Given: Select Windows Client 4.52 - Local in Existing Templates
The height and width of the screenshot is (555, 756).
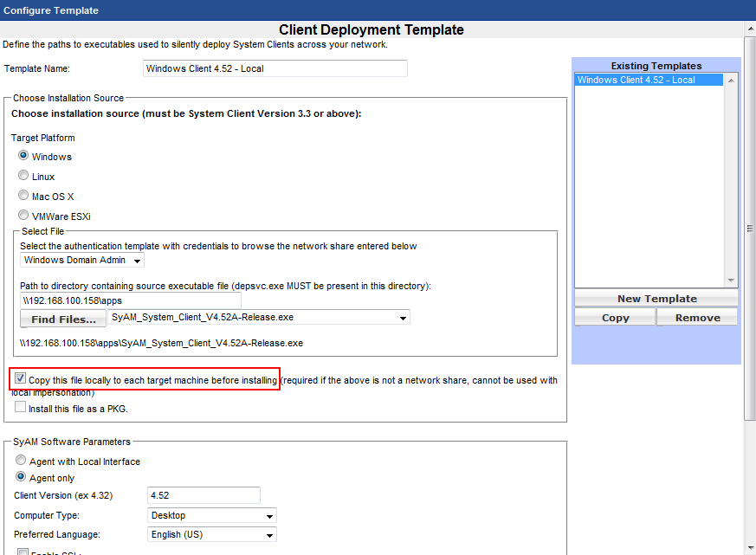Looking at the screenshot, I should (636, 80).
